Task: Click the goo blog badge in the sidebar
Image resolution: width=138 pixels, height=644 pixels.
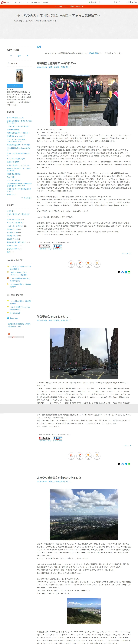Action: [16, 337]
